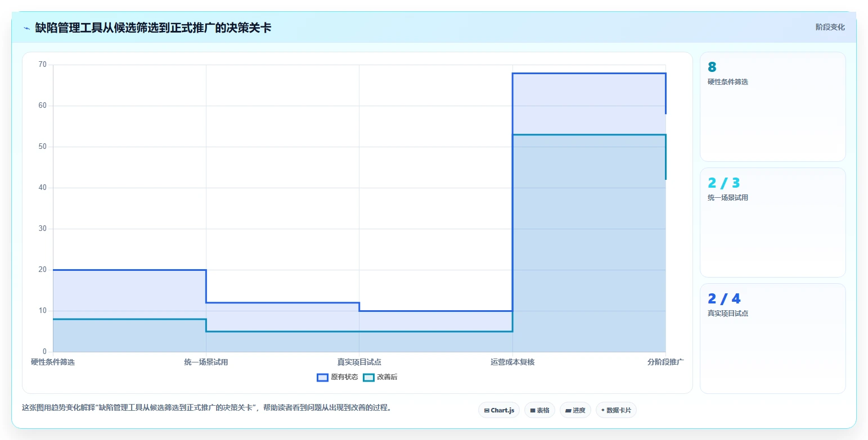
Task: Click the x-axis label 硬性条件筛选
Action: (x=53, y=362)
